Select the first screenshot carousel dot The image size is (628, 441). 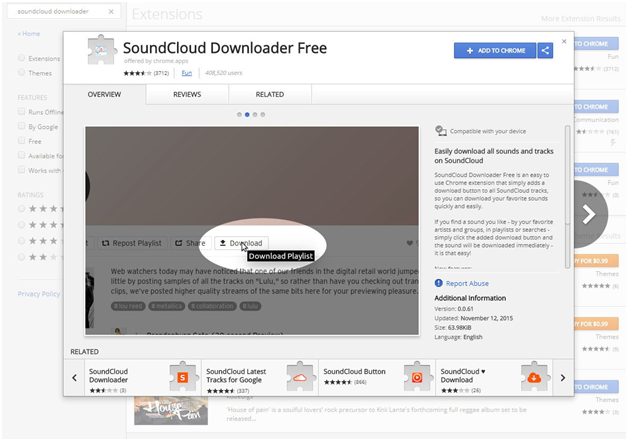pyautogui.click(x=239, y=115)
